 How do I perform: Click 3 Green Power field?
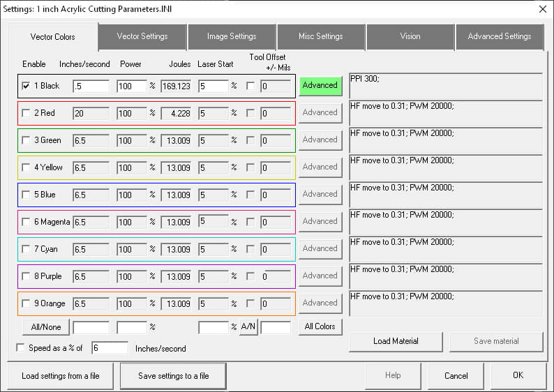click(x=132, y=141)
